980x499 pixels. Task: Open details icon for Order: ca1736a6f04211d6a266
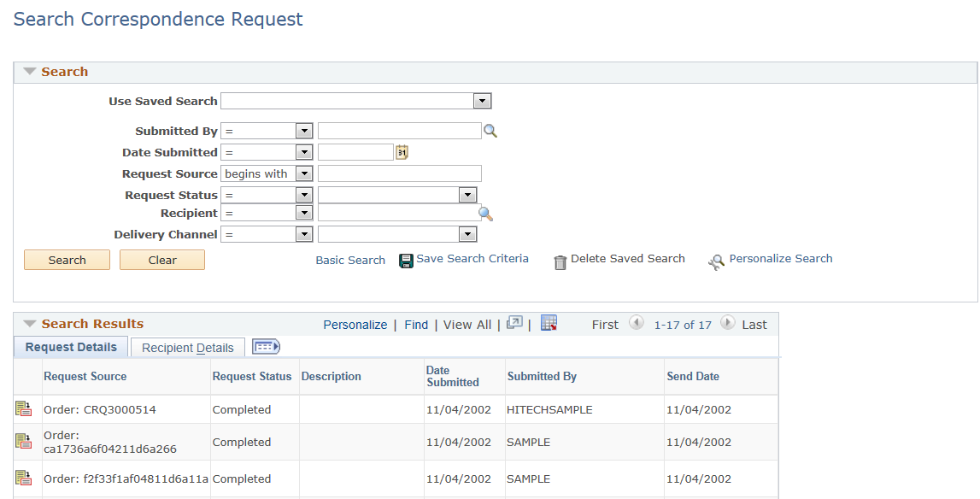click(23, 441)
